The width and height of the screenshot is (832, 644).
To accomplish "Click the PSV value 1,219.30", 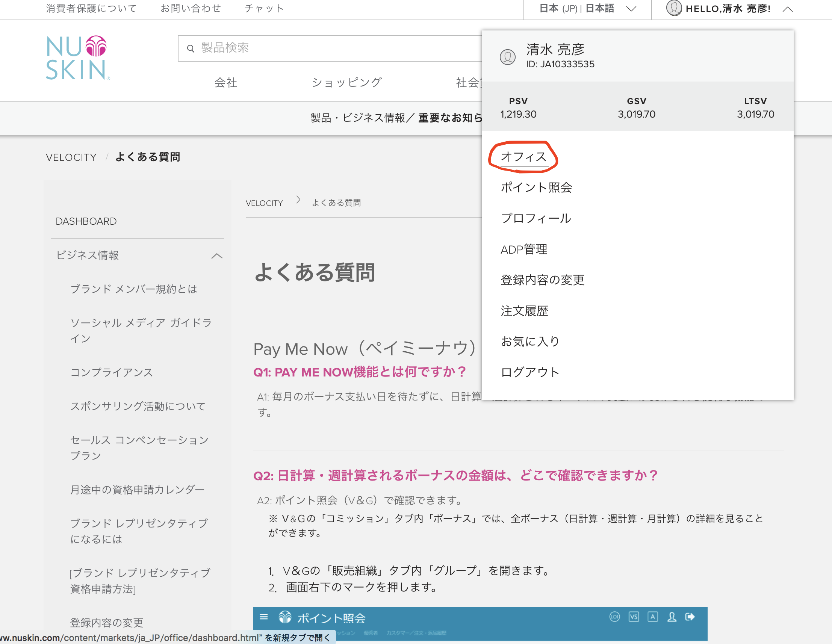I will click(x=518, y=114).
